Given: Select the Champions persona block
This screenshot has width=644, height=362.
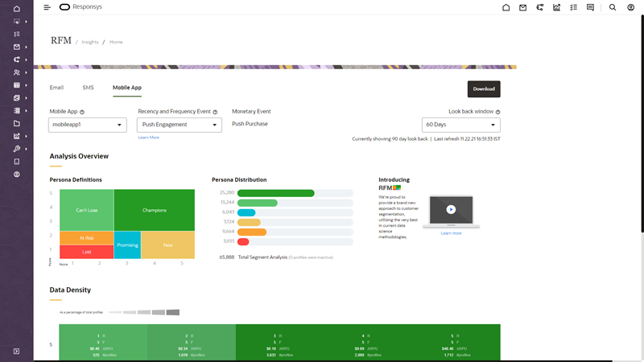Looking at the screenshot, I should (155, 210).
